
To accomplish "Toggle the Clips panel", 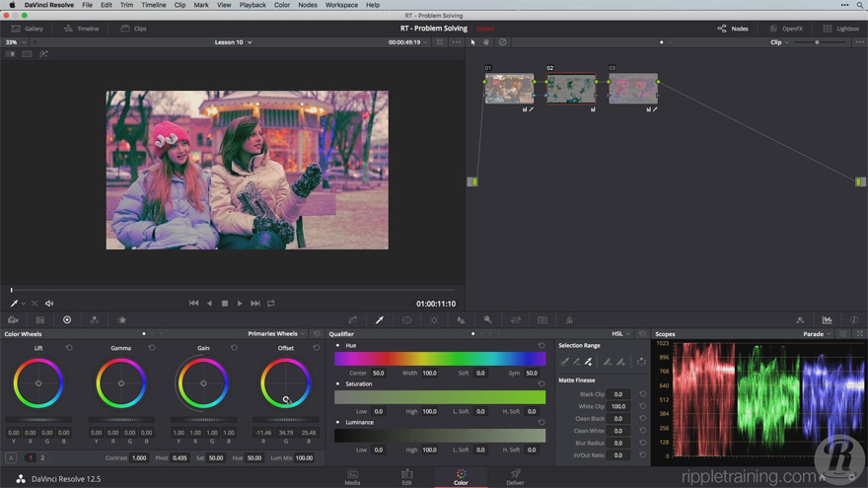I will click(x=133, y=29).
